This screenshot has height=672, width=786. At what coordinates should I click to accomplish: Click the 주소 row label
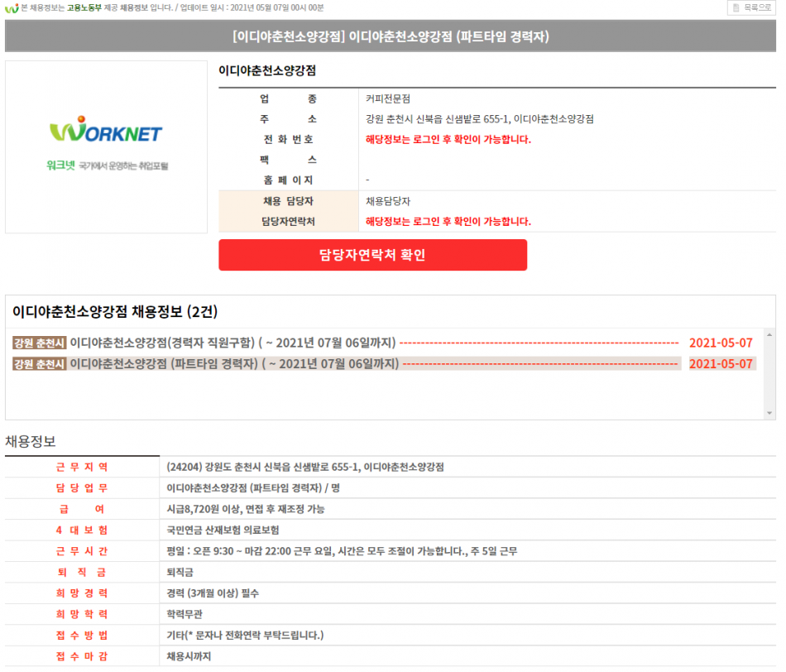tap(288, 119)
